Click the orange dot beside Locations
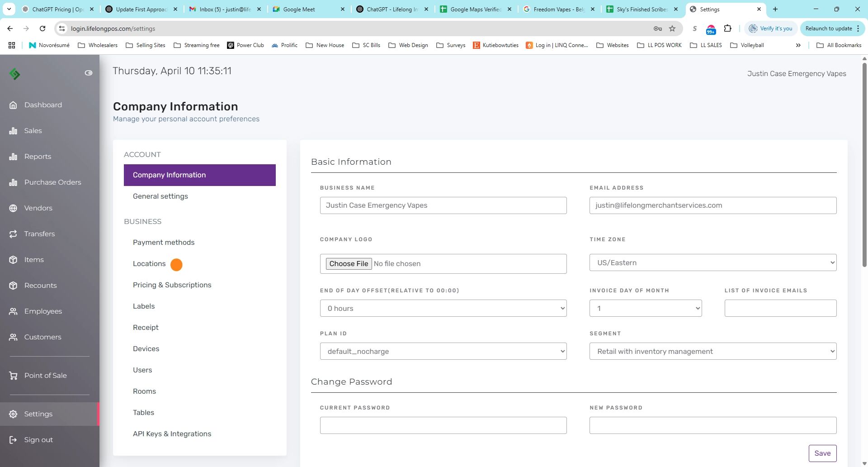The height and width of the screenshot is (467, 868). click(176, 265)
